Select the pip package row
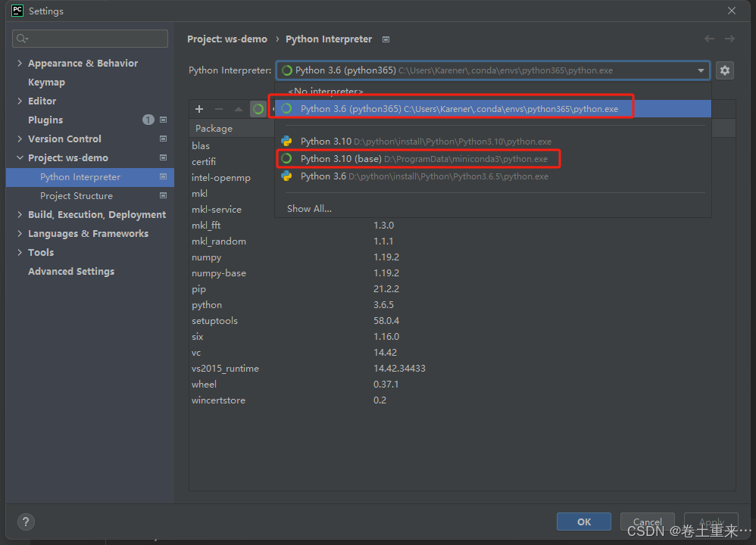The height and width of the screenshot is (545, 756). 462,288
